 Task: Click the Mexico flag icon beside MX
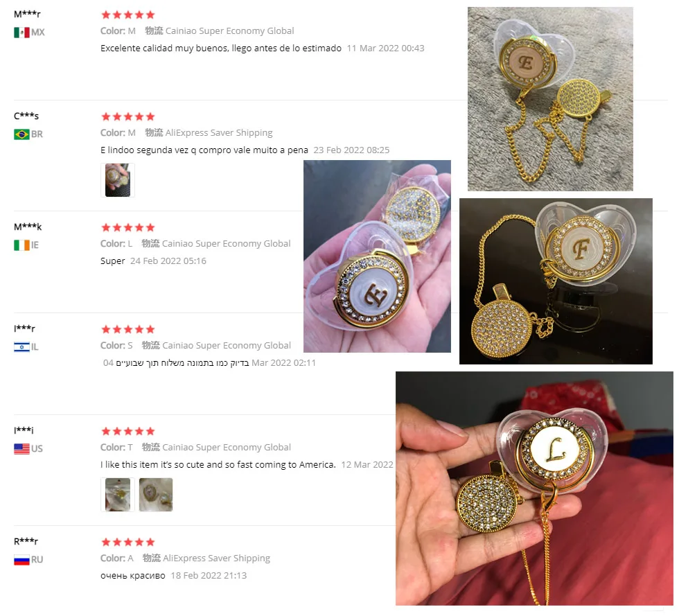click(x=21, y=33)
